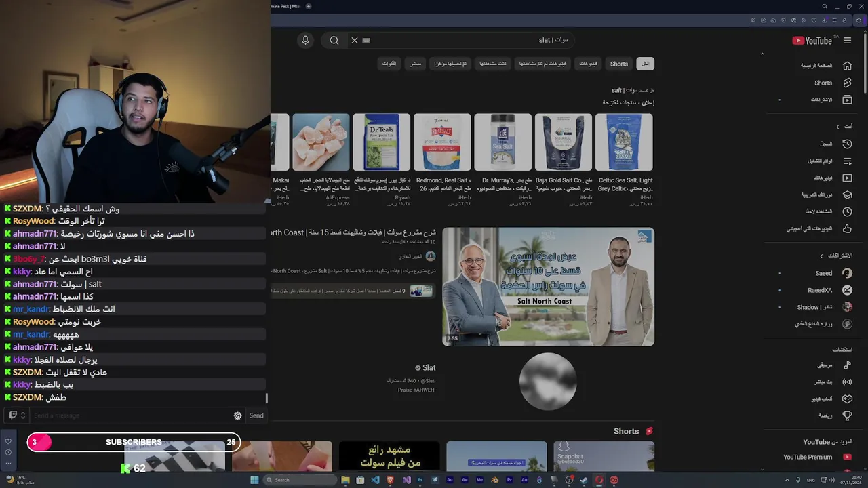Select the Shorts filter chip

pyautogui.click(x=619, y=64)
